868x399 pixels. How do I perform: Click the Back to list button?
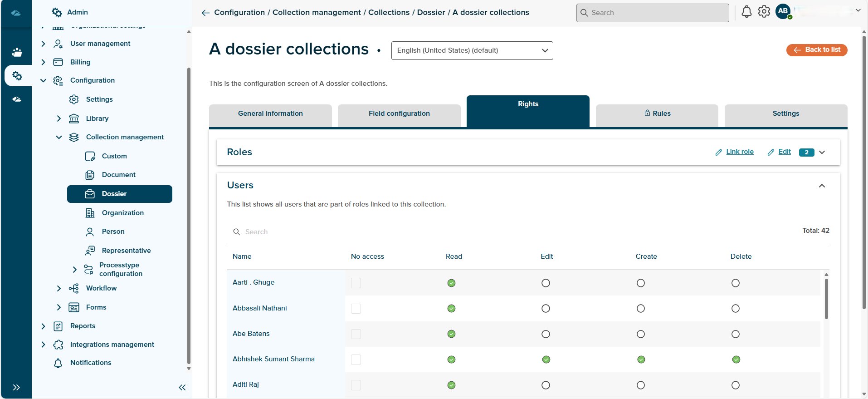tap(816, 50)
